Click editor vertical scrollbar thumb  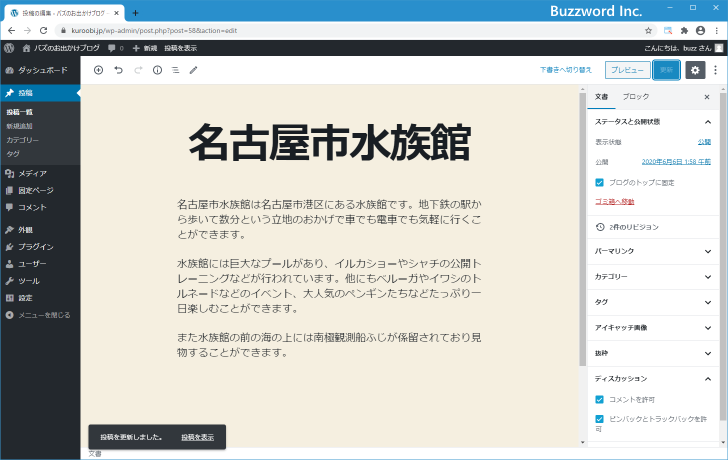(583, 230)
